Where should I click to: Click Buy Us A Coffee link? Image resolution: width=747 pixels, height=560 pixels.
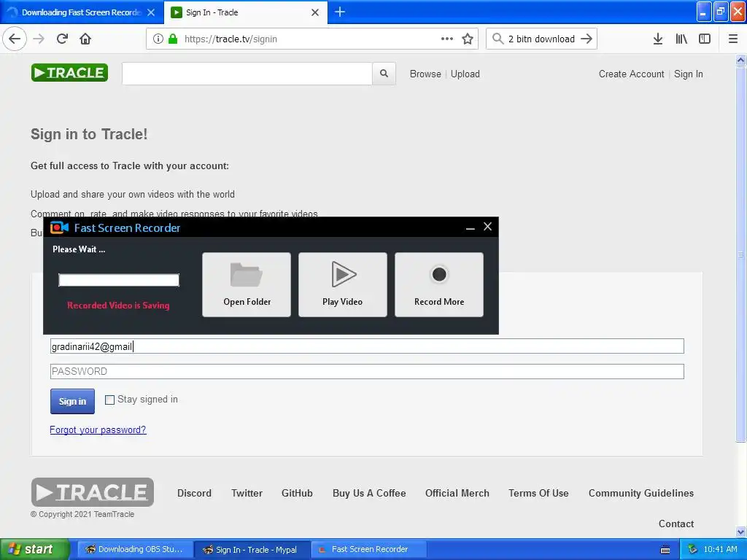point(369,493)
